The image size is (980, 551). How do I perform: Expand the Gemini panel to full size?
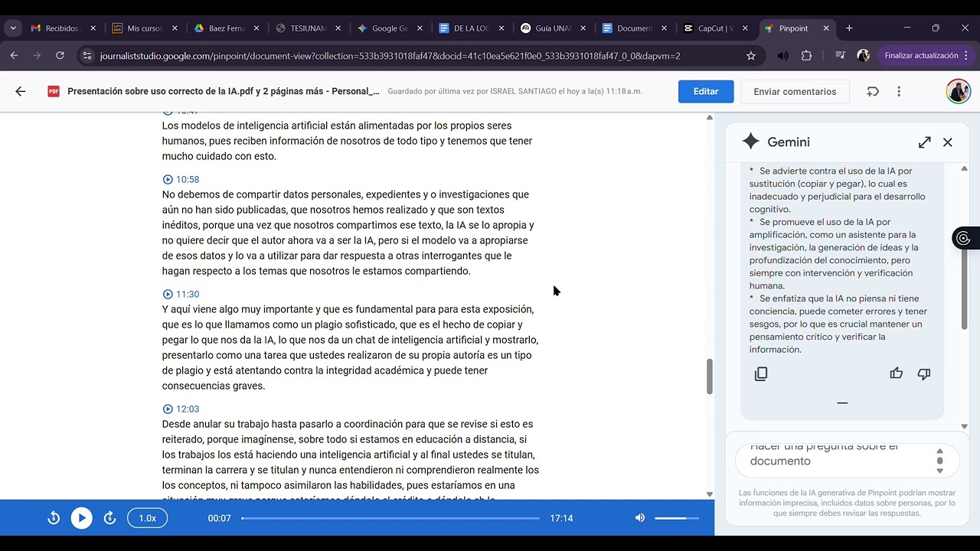point(925,142)
